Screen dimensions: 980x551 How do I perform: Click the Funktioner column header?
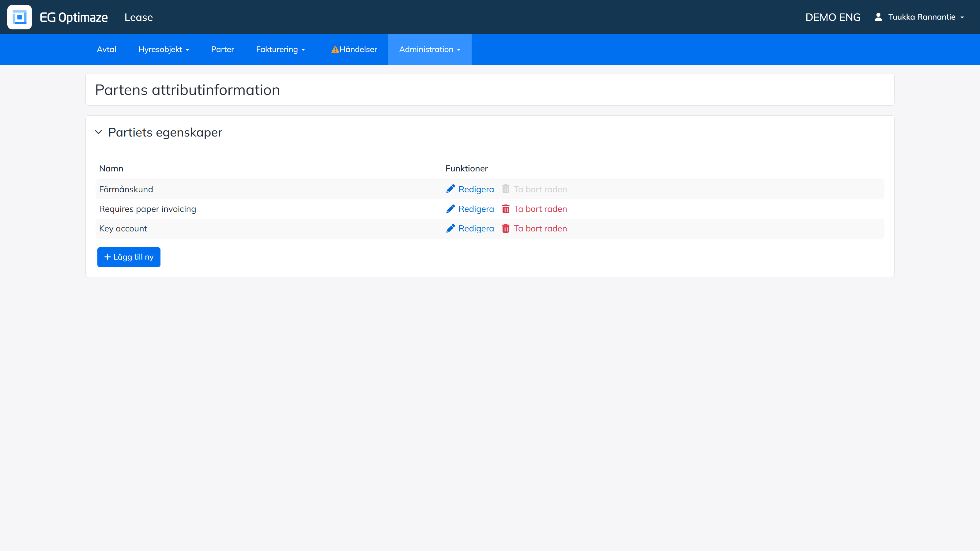point(467,168)
